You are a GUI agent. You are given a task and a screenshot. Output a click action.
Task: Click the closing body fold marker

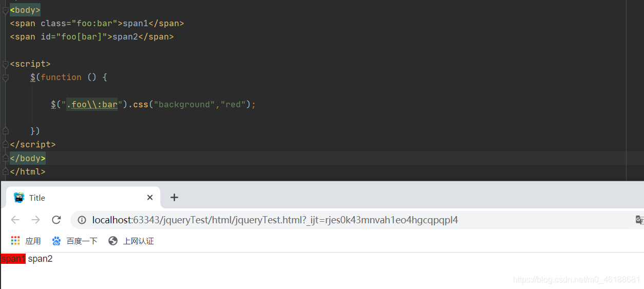pyautogui.click(x=5, y=158)
